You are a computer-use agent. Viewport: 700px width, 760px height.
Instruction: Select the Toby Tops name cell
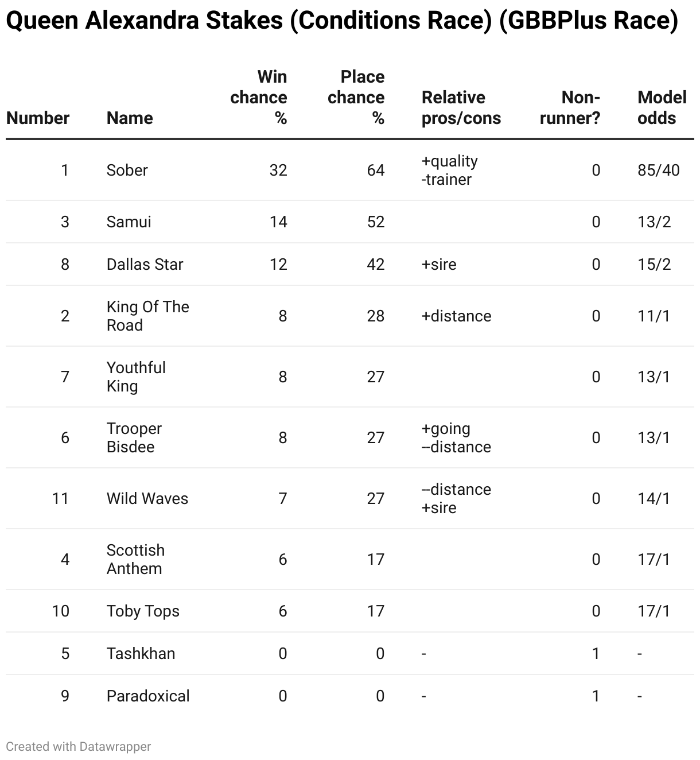pos(143,611)
